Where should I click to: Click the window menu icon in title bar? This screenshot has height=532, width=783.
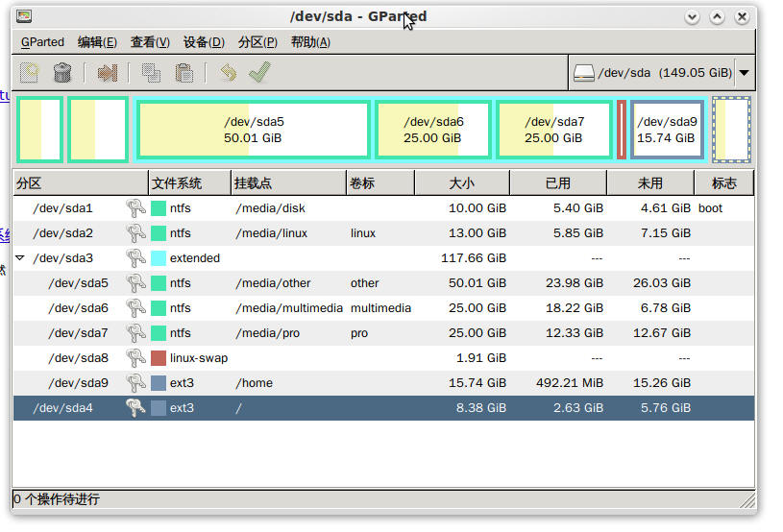[x=24, y=16]
